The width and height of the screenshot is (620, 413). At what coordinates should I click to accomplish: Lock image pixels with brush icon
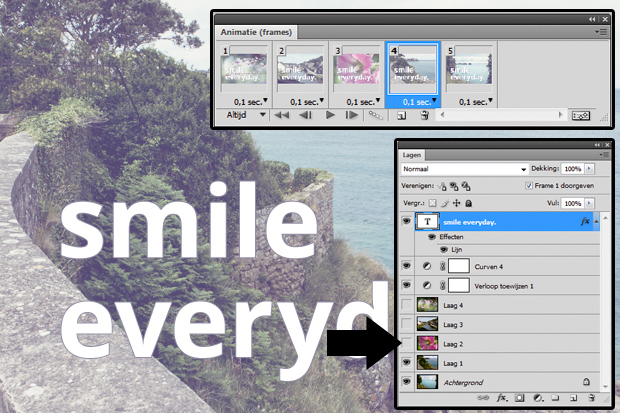[x=445, y=203]
